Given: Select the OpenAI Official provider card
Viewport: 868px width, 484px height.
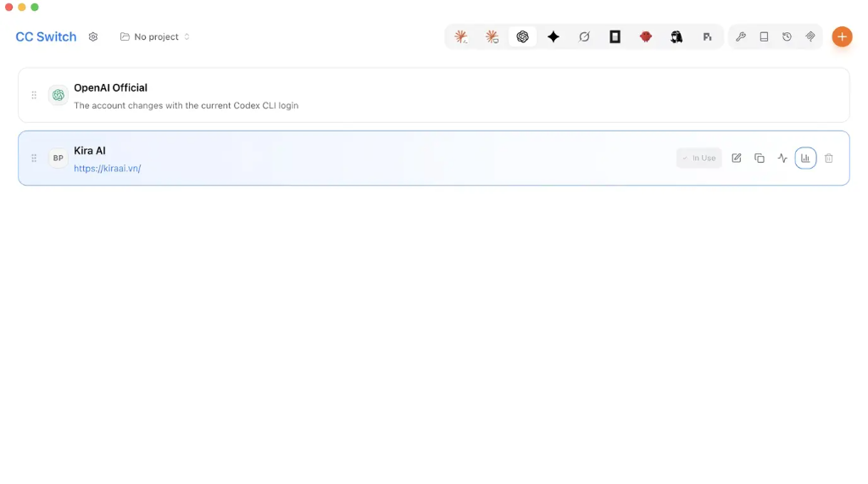Looking at the screenshot, I should pos(433,95).
